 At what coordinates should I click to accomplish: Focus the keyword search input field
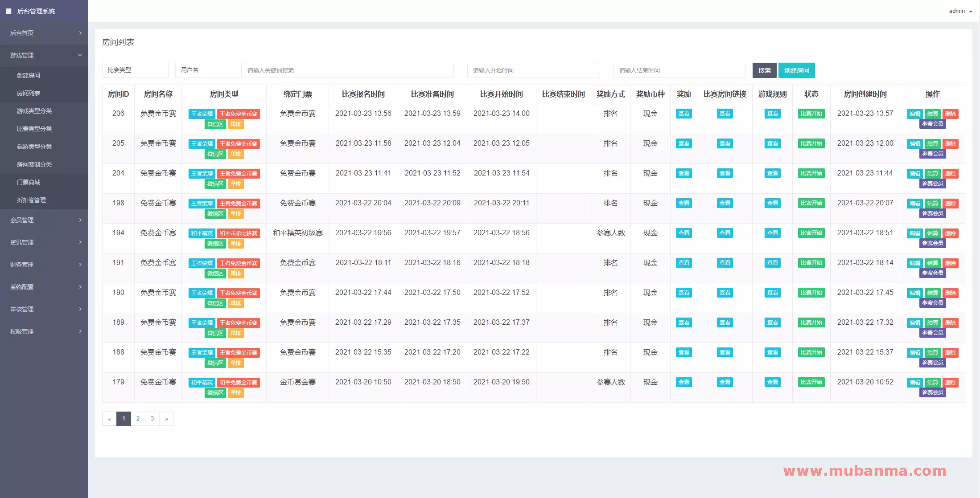click(x=347, y=70)
